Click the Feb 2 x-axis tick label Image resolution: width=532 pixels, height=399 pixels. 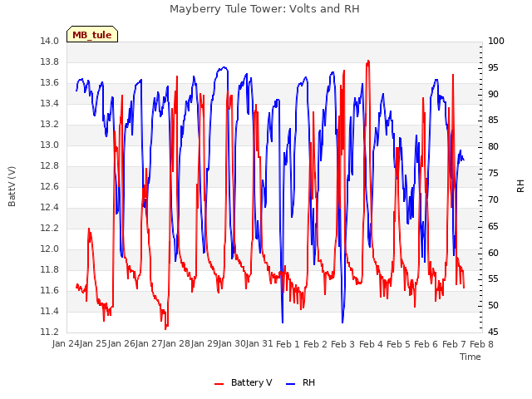[316, 344]
